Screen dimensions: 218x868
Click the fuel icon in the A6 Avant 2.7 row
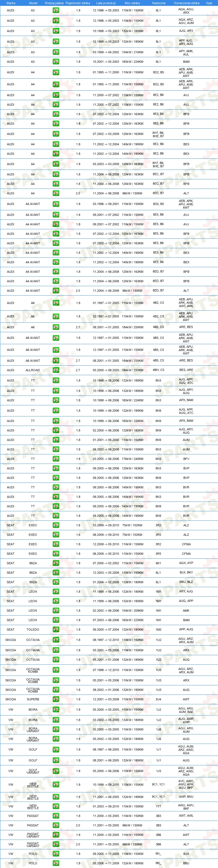click(56, 361)
